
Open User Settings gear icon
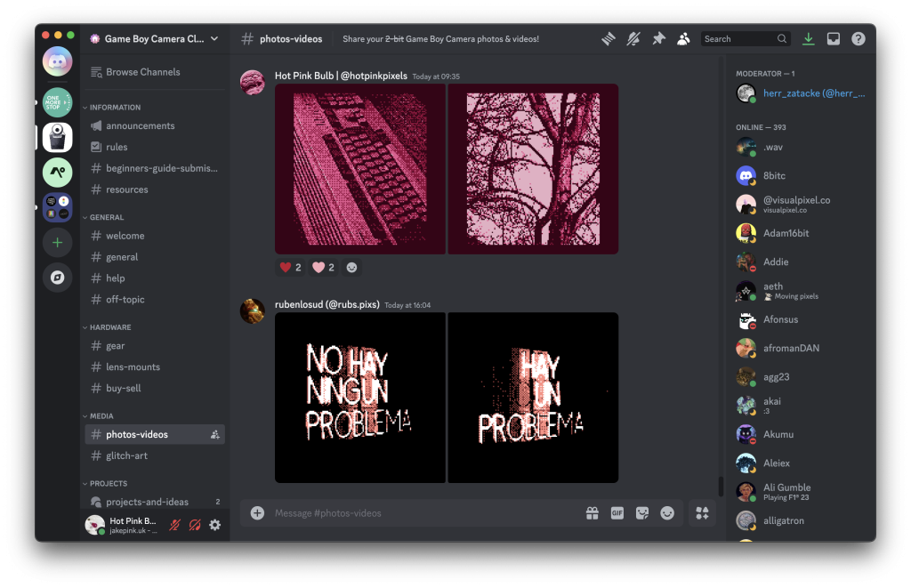[x=214, y=526]
